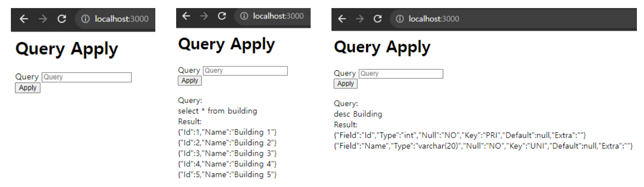This screenshot has height=187, width=644.
Task: Reload the page in the right browser window
Action: 377,19
